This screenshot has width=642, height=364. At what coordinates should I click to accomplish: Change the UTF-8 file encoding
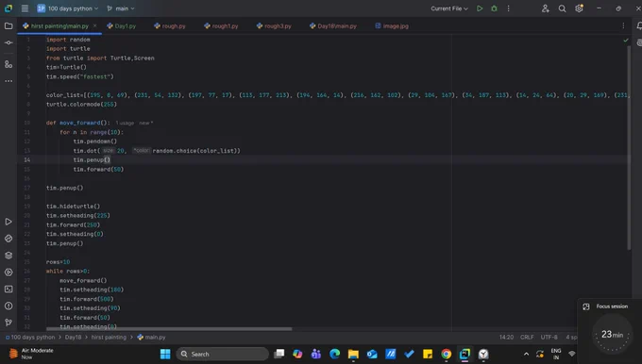point(549,338)
